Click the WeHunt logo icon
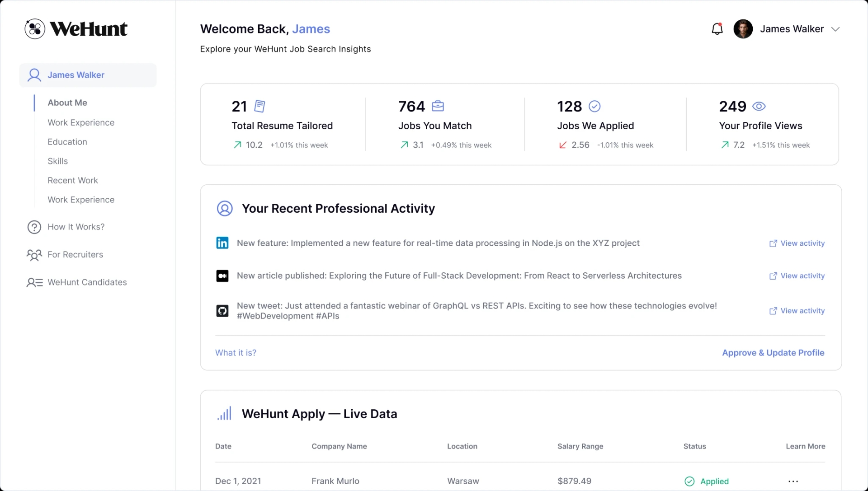This screenshot has width=868, height=491. 35,29
